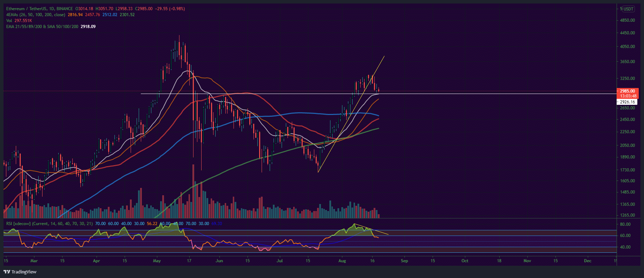The image size is (644, 278).
Task: Click the 1485.00 price axis label
Action: tap(627, 192)
